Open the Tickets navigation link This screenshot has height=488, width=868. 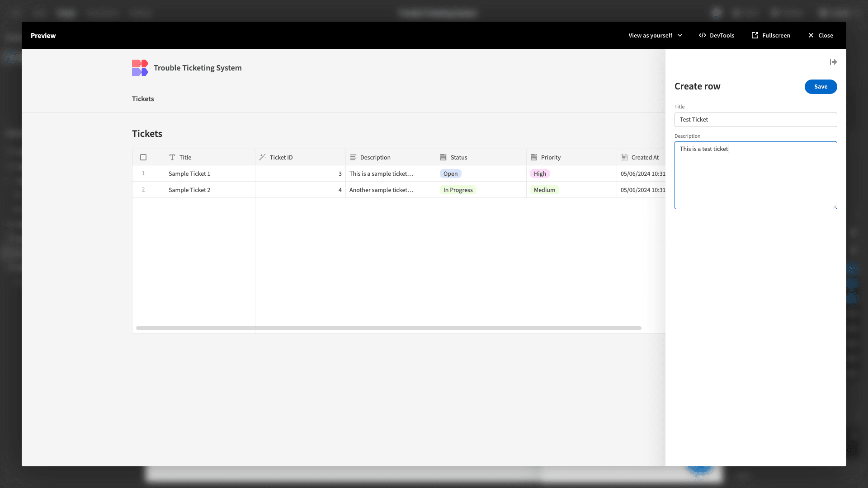(143, 99)
